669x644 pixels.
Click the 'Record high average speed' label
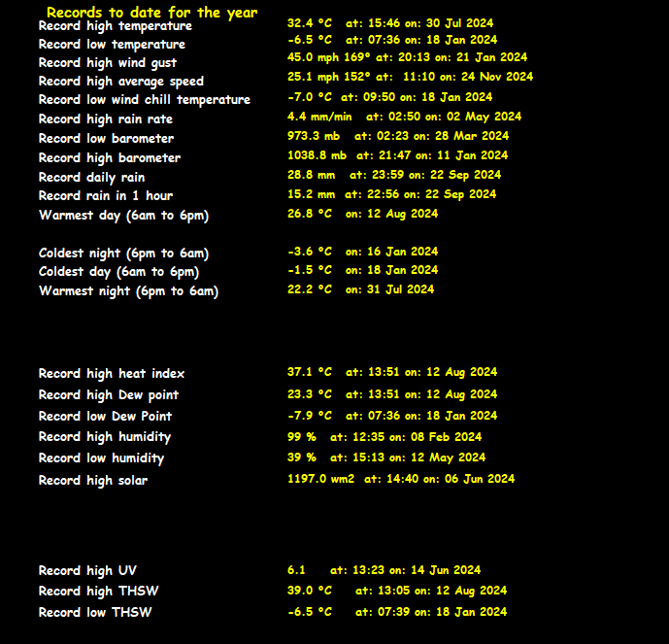121,82
